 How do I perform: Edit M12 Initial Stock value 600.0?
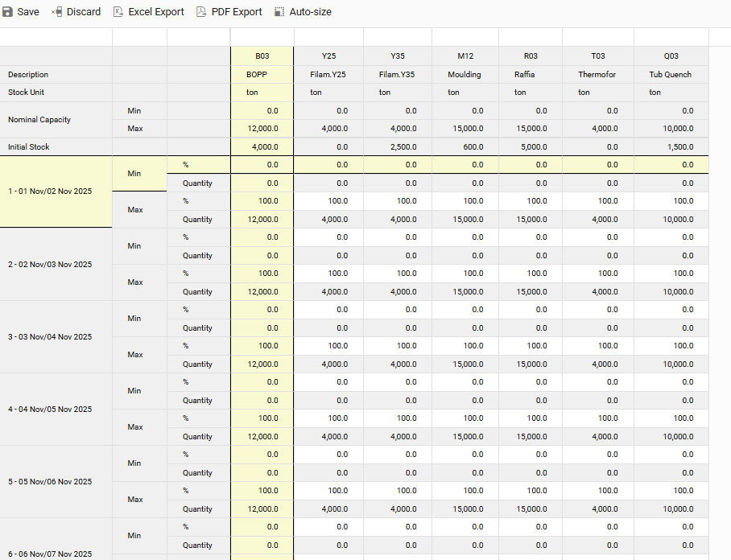point(465,146)
